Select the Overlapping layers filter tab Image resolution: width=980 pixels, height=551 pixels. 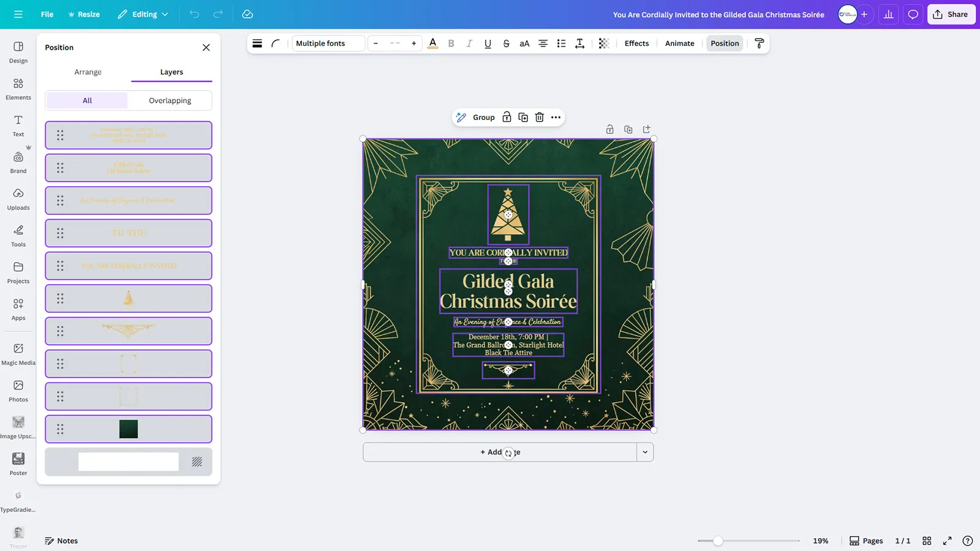pos(170,100)
